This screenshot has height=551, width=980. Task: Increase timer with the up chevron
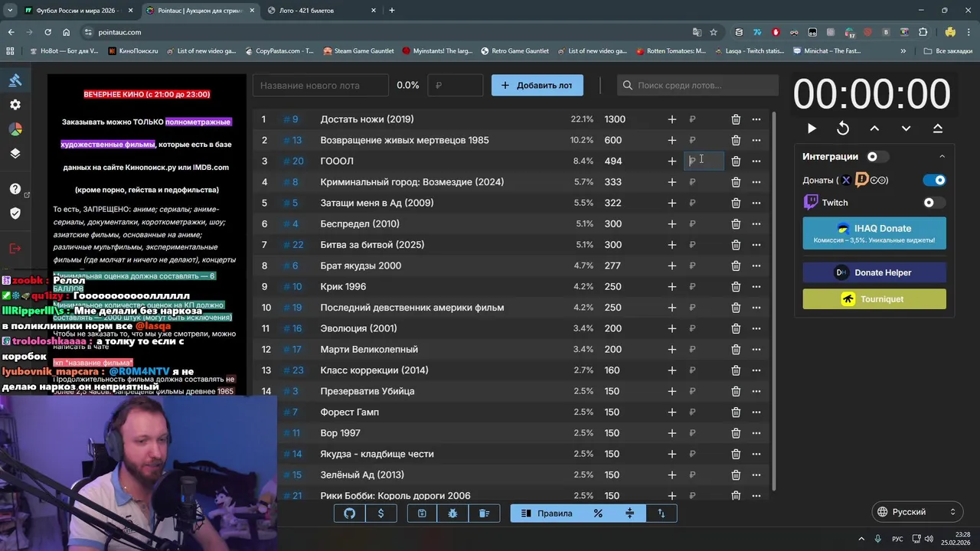point(874,129)
